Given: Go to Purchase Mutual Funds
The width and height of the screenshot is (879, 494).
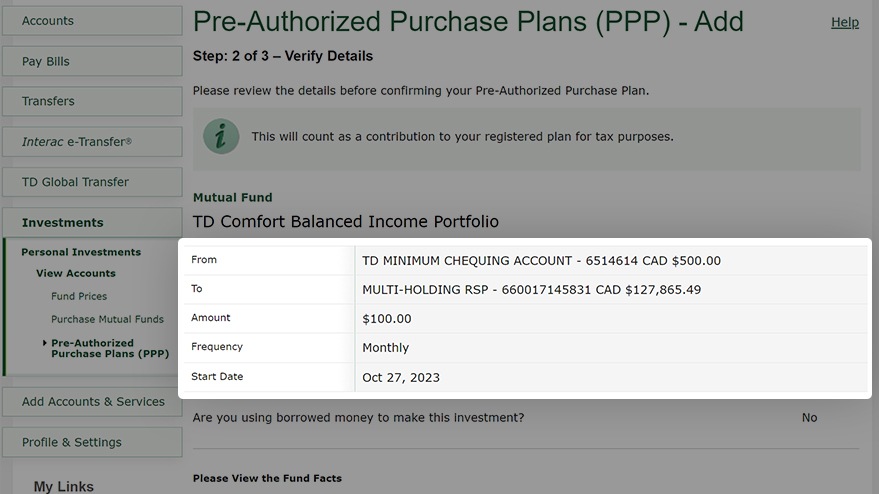Looking at the screenshot, I should click(108, 319).
